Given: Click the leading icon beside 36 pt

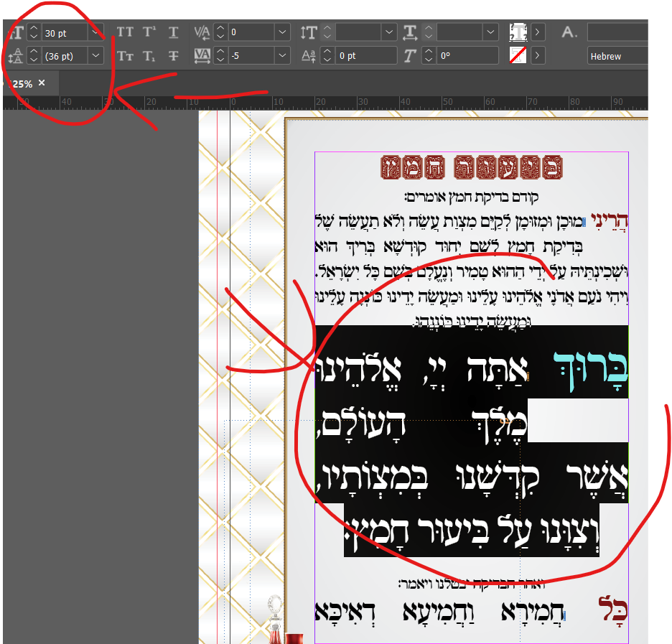Looking at the screenshot, I should [x=15, y=56].
